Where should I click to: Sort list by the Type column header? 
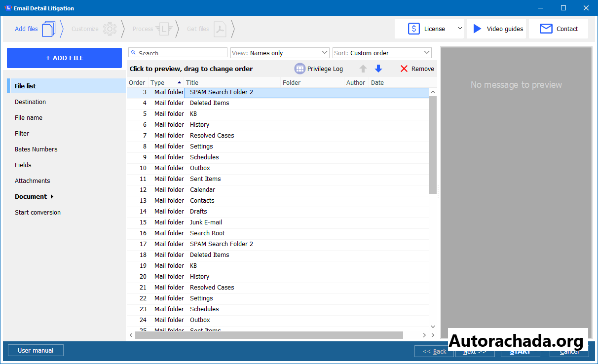[x=158, y=83]
